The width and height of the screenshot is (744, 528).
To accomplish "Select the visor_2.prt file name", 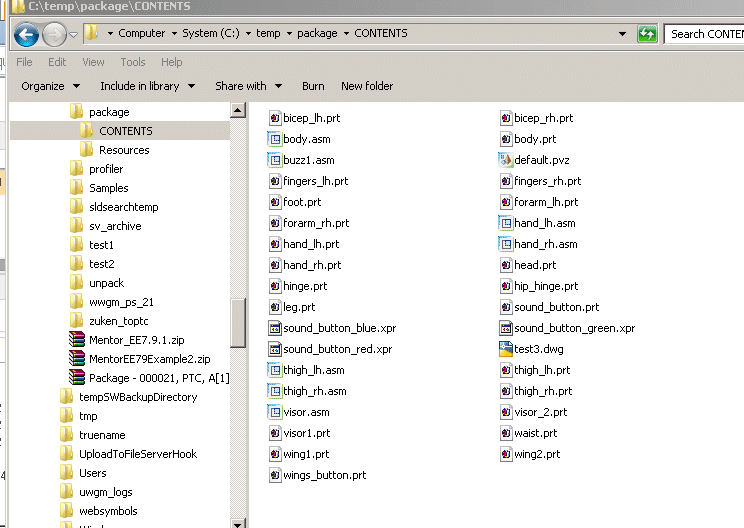I will 540,412.
